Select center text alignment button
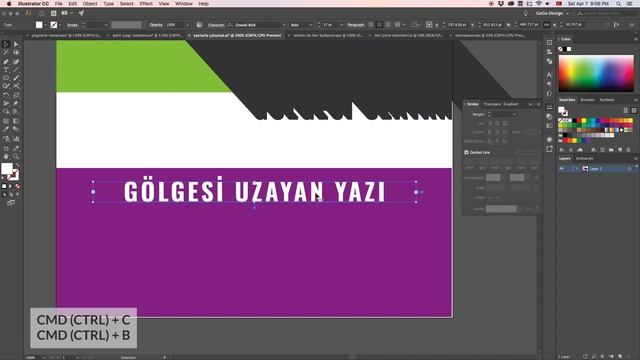The width and height of the screenshot is (640, 360). 379,25
